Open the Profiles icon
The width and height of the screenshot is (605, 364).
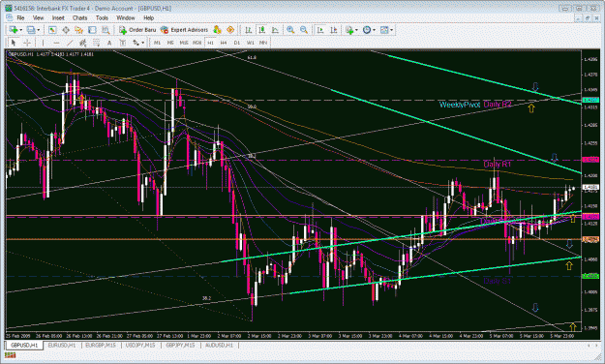pos(31,30)
